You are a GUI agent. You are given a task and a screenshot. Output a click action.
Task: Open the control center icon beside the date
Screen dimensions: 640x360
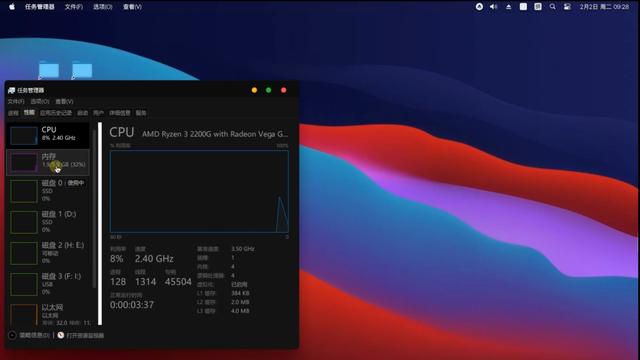(x=567, y=7)
